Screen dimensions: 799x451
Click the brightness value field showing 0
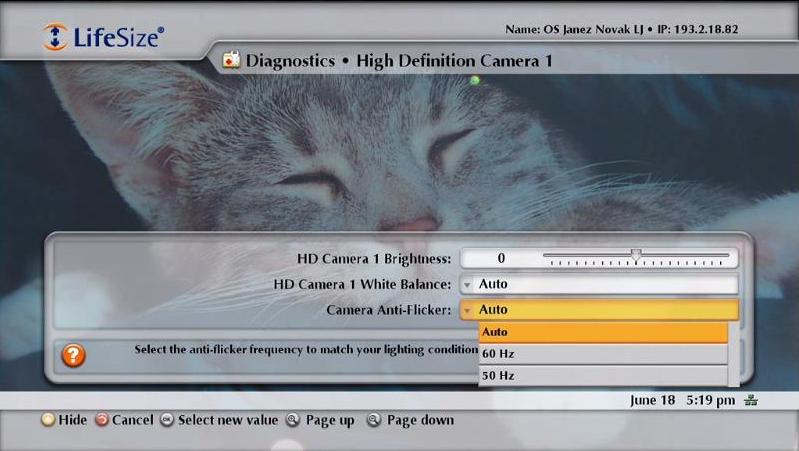tap(501, 258)
